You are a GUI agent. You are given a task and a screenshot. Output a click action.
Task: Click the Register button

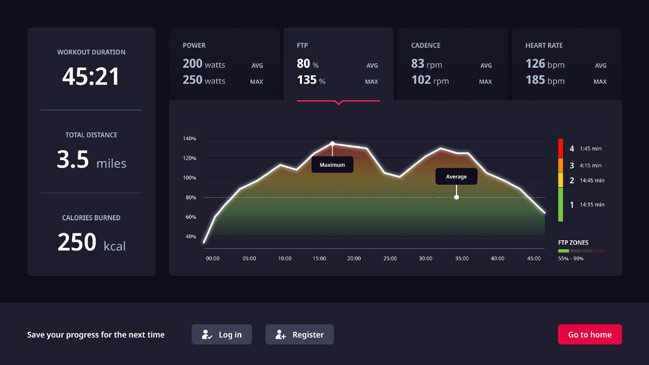[x=299, y=334]
